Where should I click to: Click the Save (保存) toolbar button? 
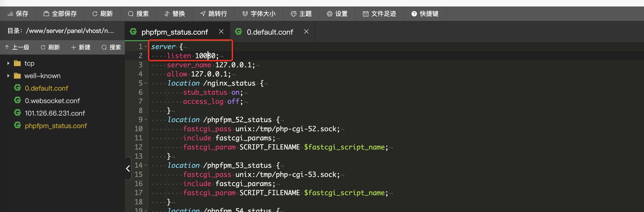18,14
